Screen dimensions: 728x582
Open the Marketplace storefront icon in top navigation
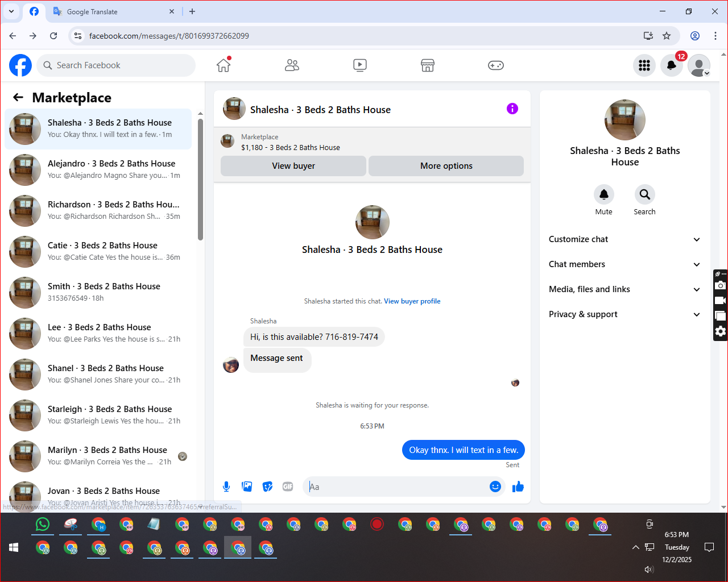[x=428, y=65]
